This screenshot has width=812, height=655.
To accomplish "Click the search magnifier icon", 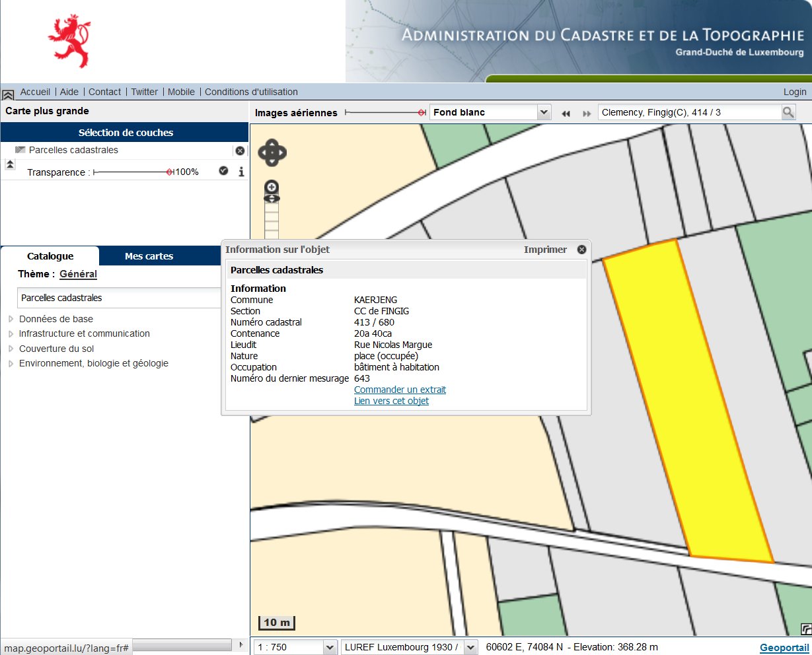I will click(788, 112).
